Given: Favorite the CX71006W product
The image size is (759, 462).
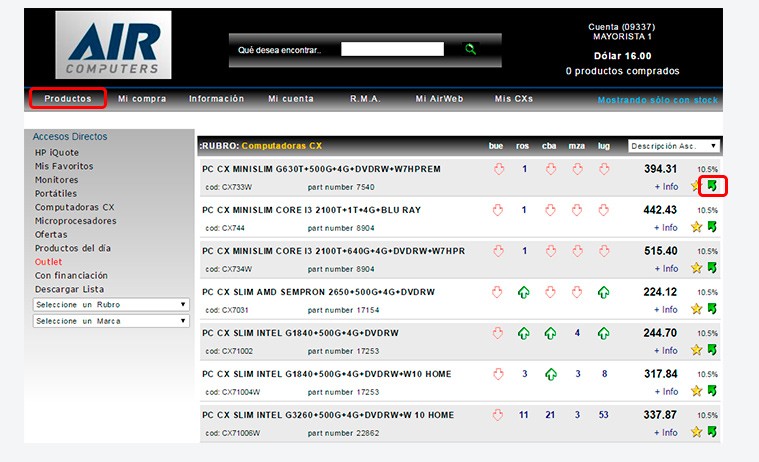Looking at the screenshot, I should point(696,432).
